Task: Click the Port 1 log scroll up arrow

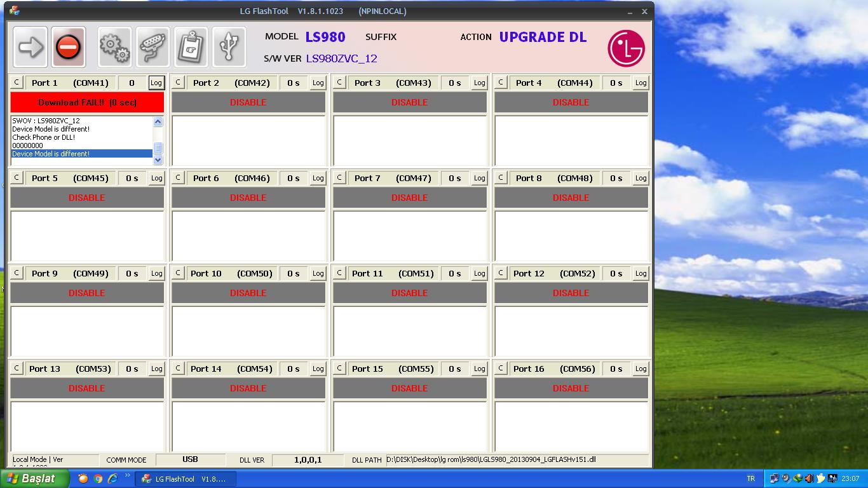Action: tap(158, 122)
